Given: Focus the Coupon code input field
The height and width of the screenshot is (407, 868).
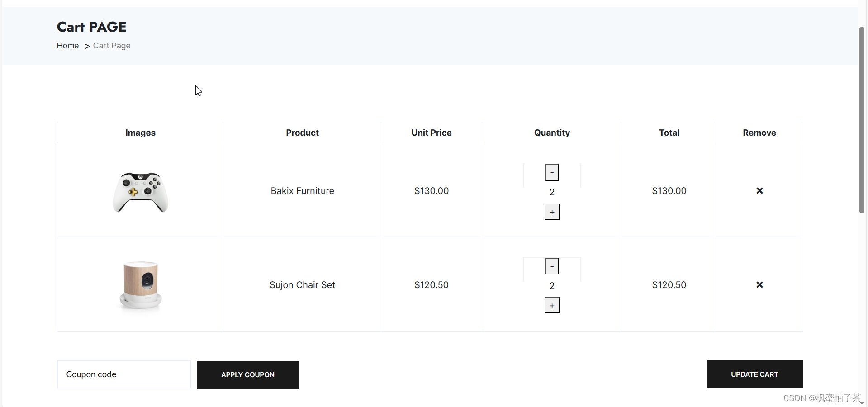Looking at the screenshot, I should [x=123, y=374].
